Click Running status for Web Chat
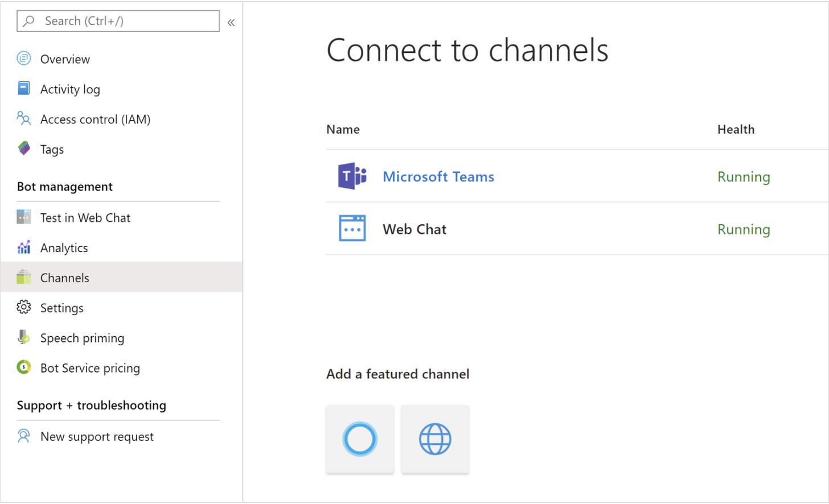The height and width of the screenshot is (504, 829). 744,229
